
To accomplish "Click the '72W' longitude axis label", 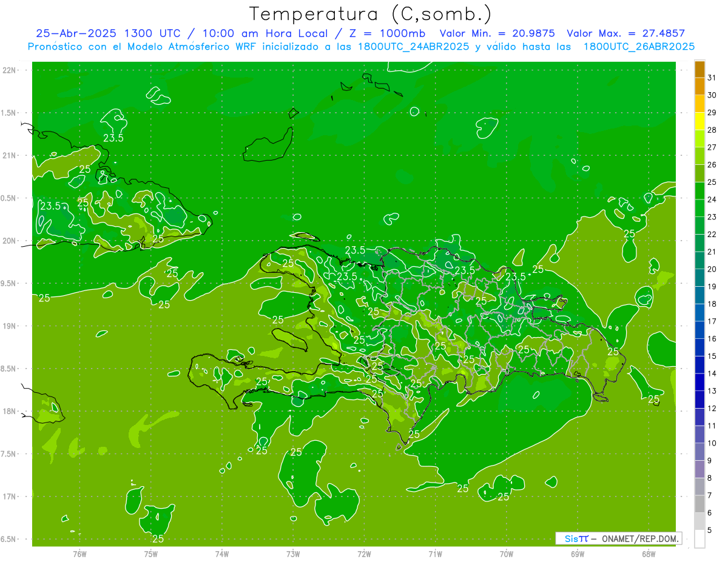I will 364,554.
